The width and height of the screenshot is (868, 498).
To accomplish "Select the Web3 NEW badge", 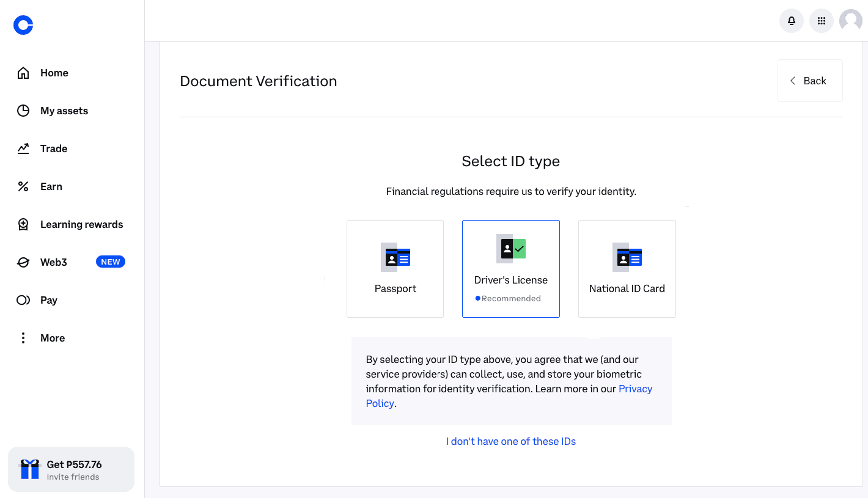I will tap(110, 262).
